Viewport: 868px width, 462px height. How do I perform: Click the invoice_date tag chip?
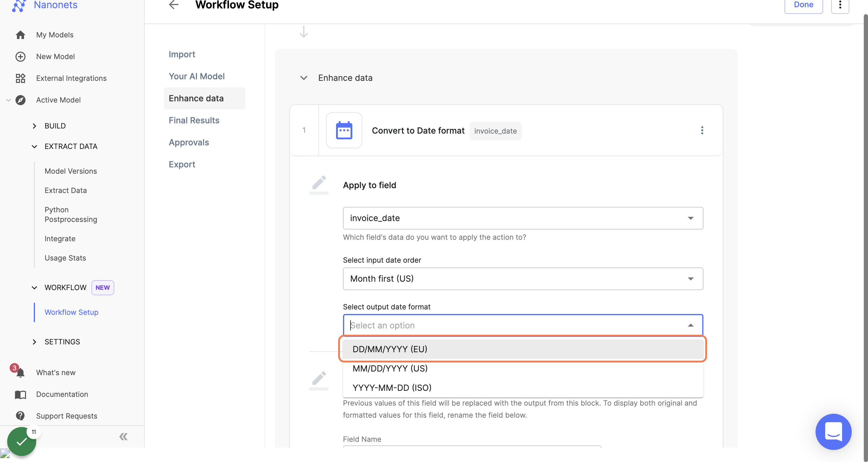pos(495,131)
